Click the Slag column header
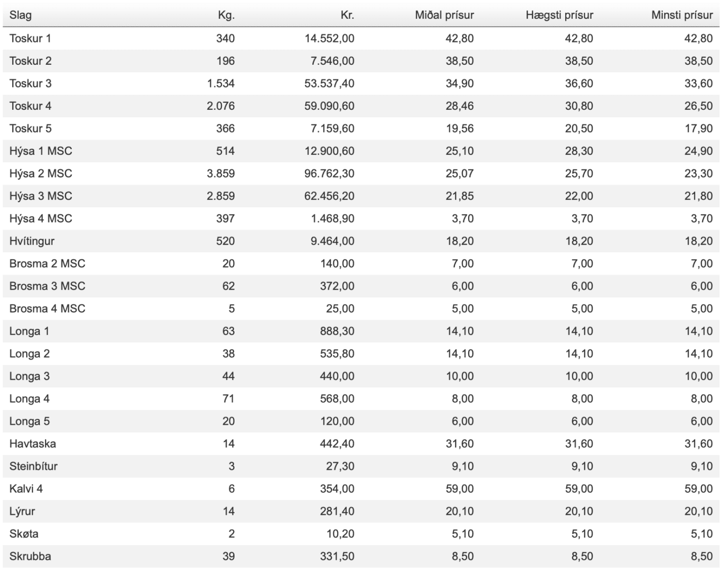 click(20, 15)
